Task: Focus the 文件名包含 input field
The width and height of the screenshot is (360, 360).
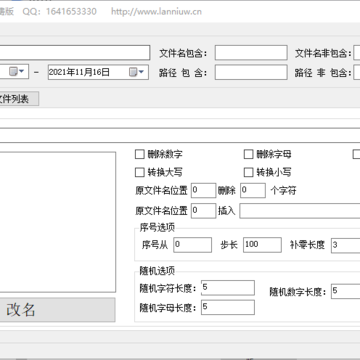Action: (x=251, y=53)
